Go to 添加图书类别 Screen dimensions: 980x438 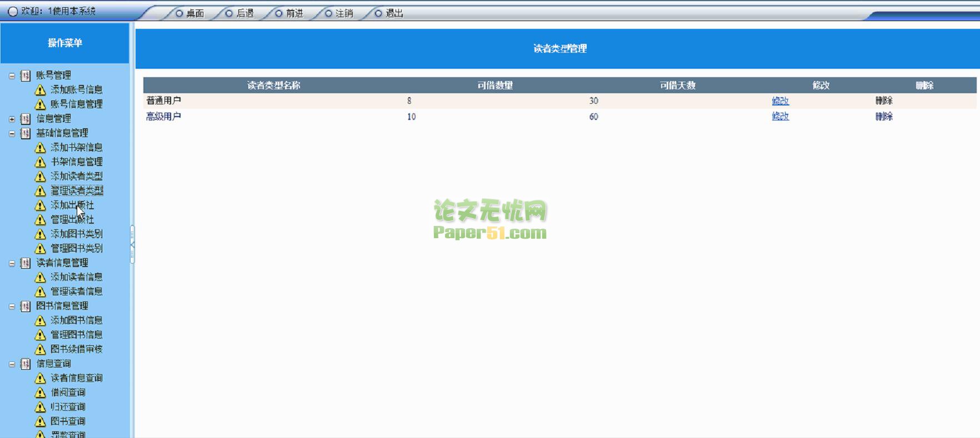coord(77,234)
